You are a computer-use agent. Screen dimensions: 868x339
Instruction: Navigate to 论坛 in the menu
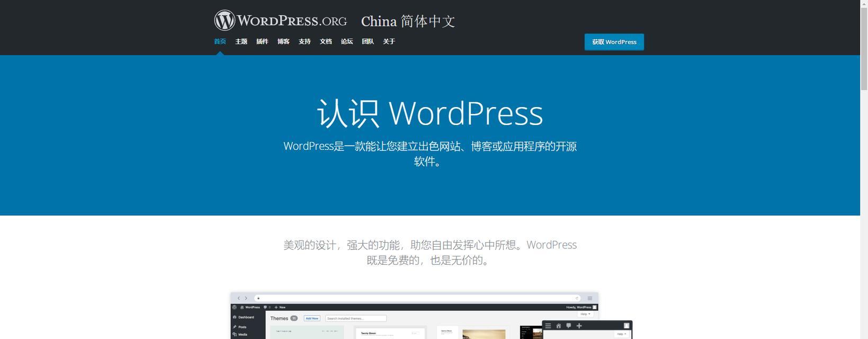(x=347, y=41)
